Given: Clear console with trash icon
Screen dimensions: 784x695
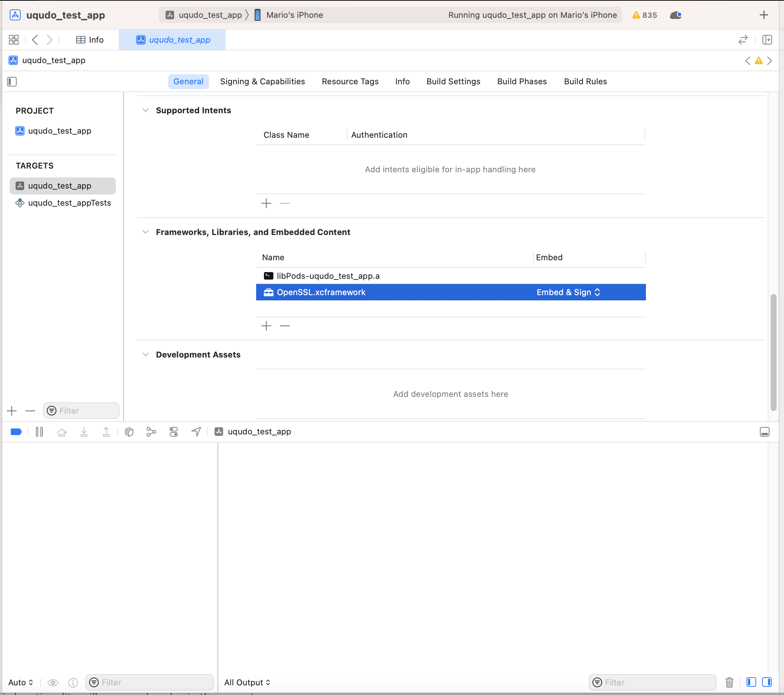Looking at the screenshot, I should (729, 682).
